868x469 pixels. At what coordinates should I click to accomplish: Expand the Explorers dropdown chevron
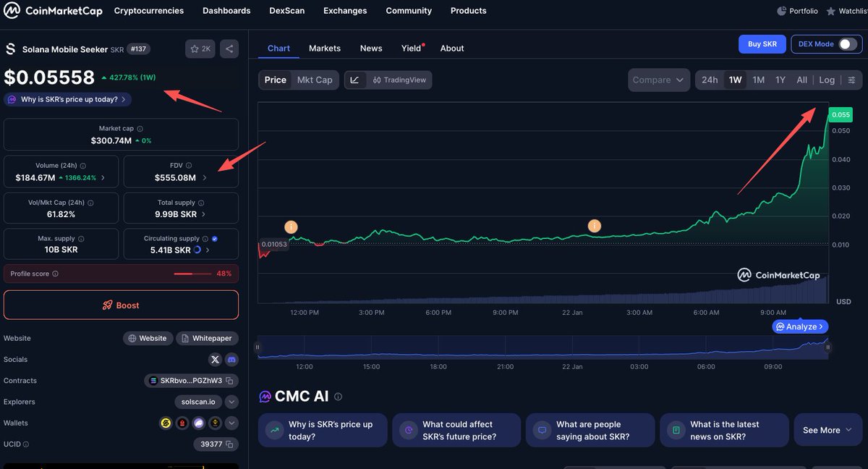click(x=231, y=402)
